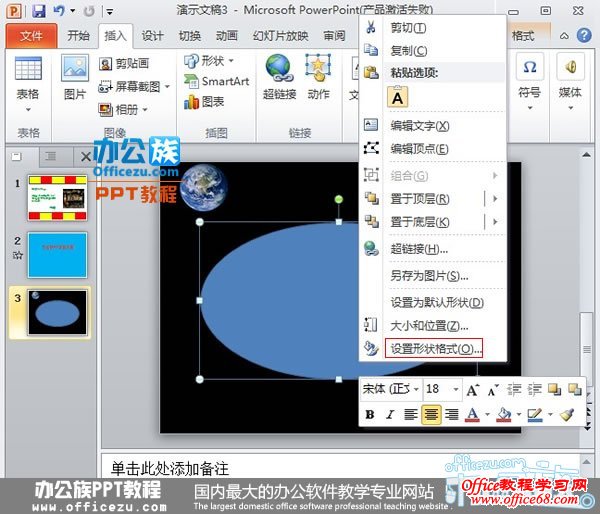Viewport: 600px width, 514px height.
Task: Insert a table with 表格 icon
Action: tap(28, 69)
